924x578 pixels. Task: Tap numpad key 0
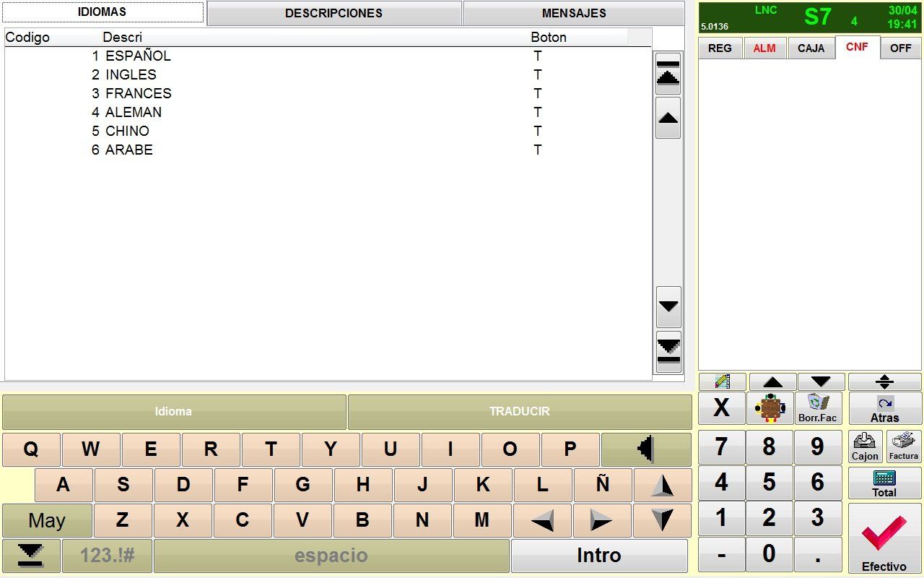[x=770, y=554]
